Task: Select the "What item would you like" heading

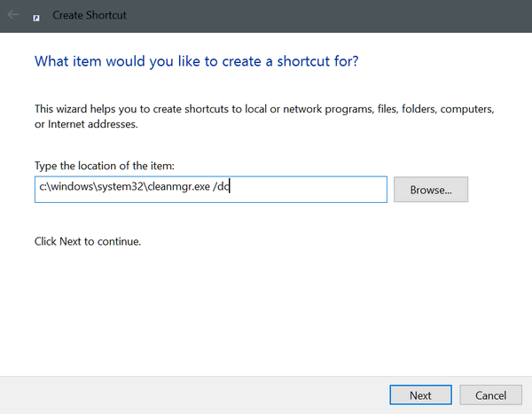Action: [x=196, y=61]
